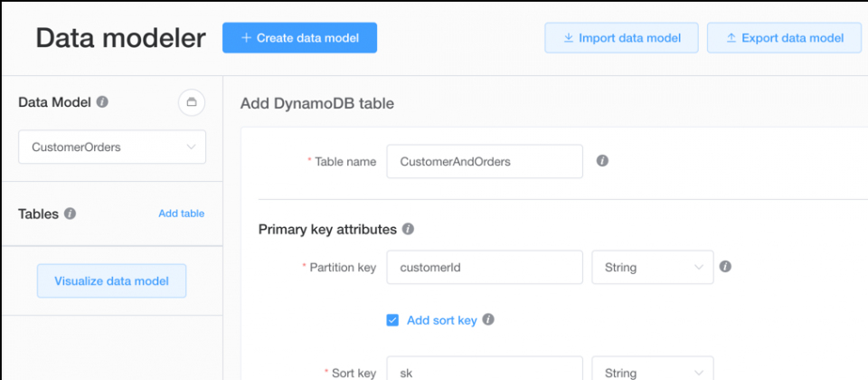Uncheck the Add sort key checkbox
Image resolution: width=868 pixels, height=380 pixels.
coord(392,320)
